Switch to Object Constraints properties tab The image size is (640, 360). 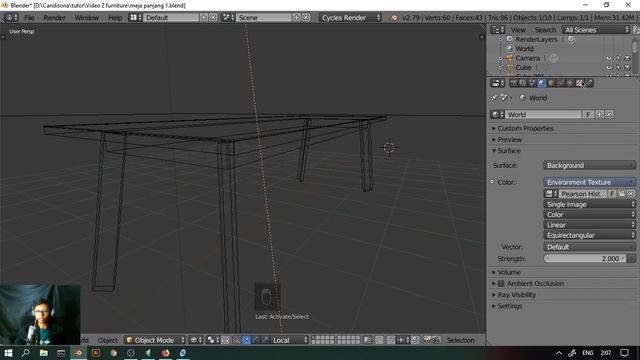click(x=560, y=83)
